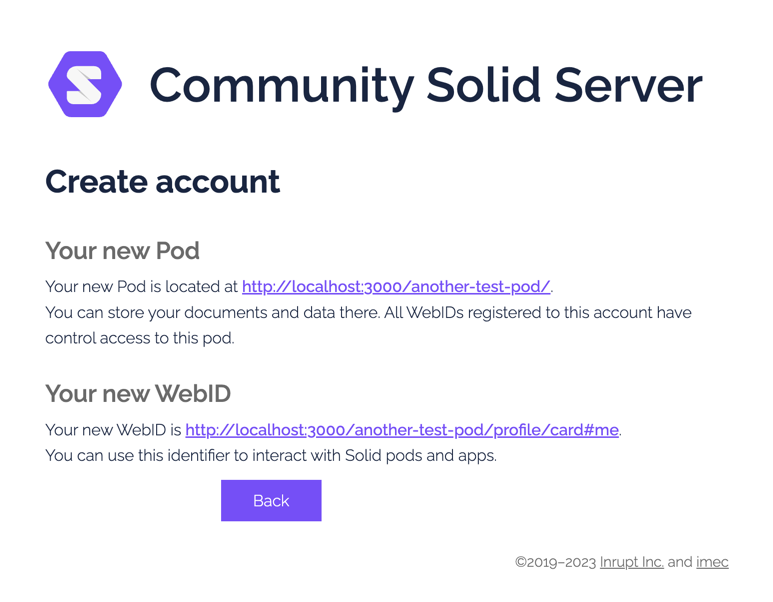This screenshot has width=773, height=602.
Task: Click the purple hexagon Solid logo
Action: click(85, 84)
